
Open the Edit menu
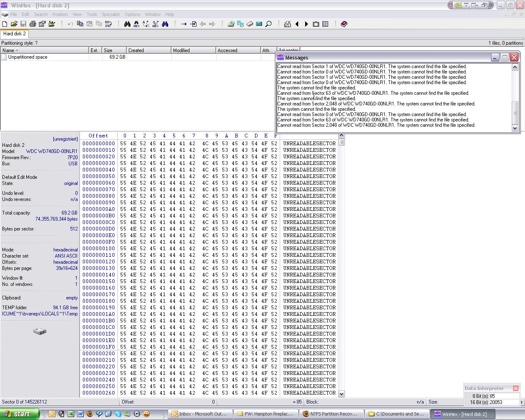25,14
